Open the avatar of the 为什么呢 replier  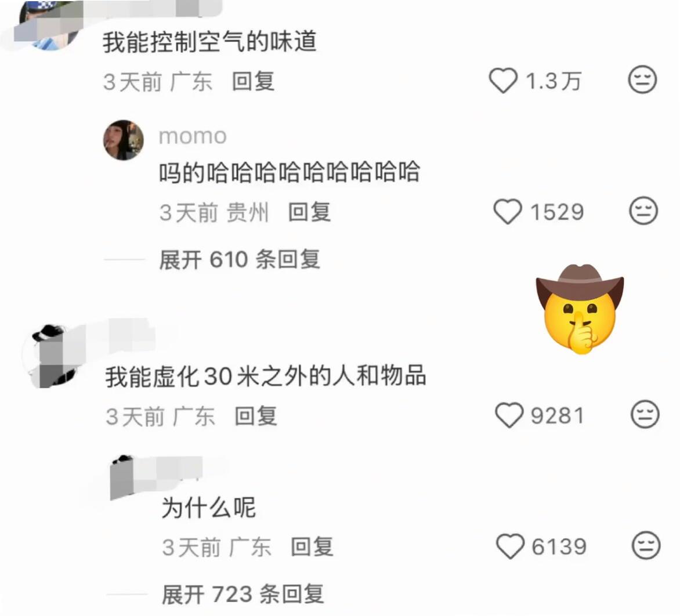(123, 477)
